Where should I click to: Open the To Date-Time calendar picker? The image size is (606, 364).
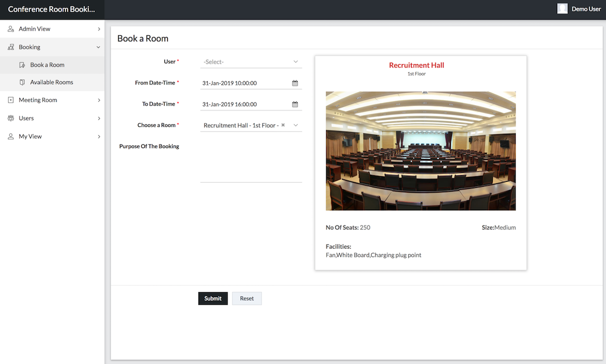pos(295,104)
